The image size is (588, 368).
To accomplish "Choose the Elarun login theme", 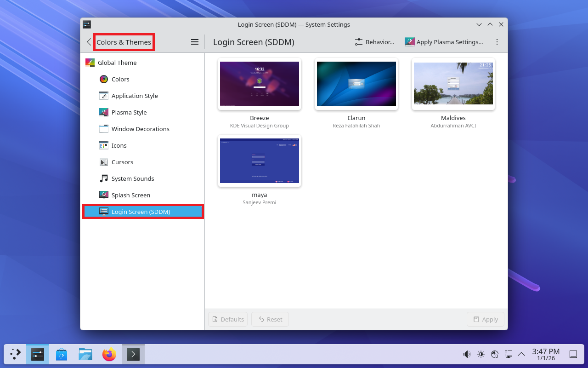I will click(x=356, y=84).
